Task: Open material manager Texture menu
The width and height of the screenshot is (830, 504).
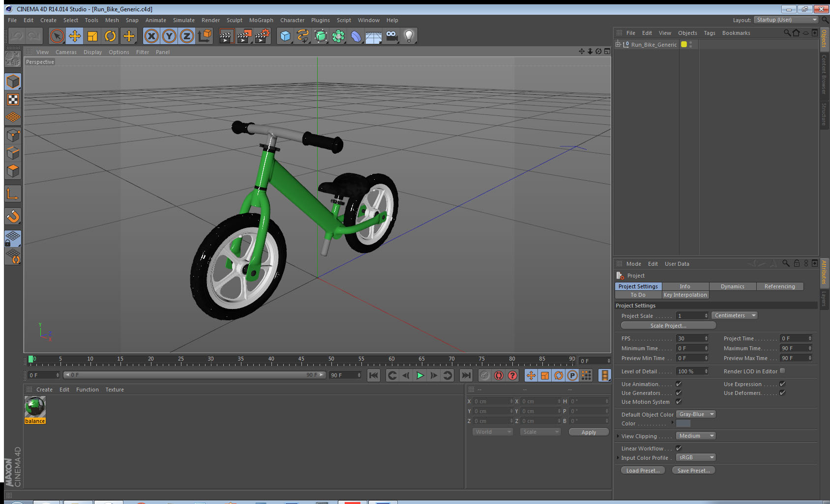Action: [x=115, y=390]
